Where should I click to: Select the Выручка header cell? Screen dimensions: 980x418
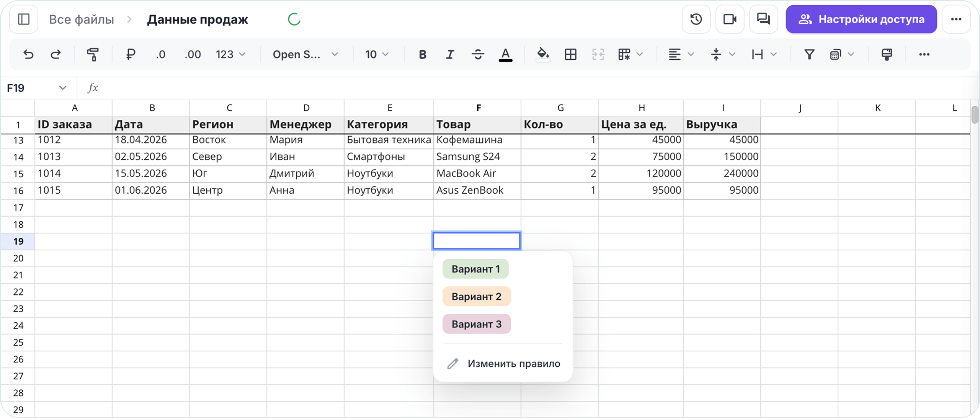[722, 125]
